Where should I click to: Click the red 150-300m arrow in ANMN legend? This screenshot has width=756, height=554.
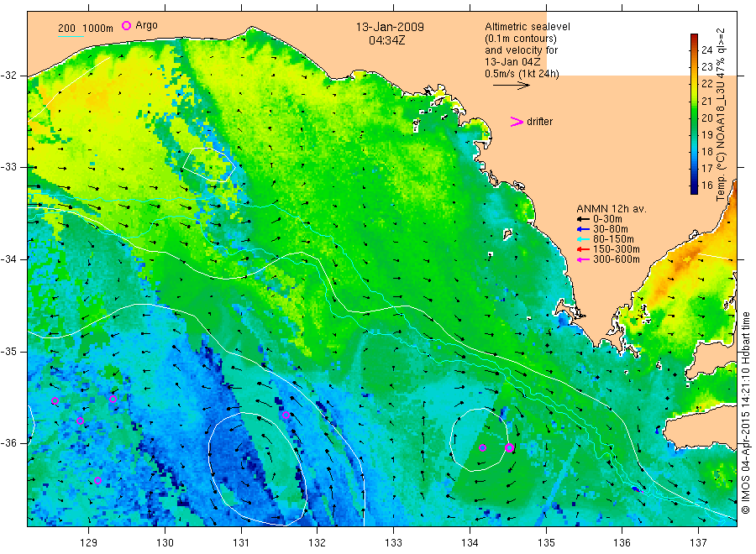click(x=584, y=249)
